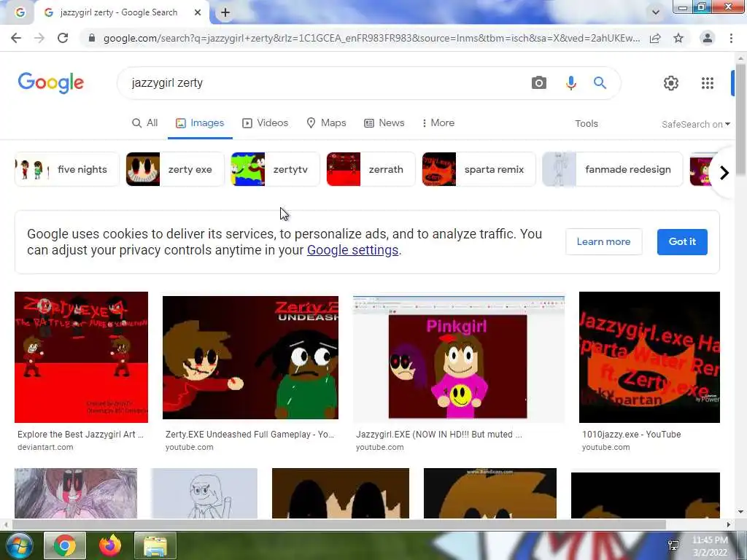The width and height of the screenshot is (747, 560).
Task: Open Learn more about cookies
Action: 603,242
